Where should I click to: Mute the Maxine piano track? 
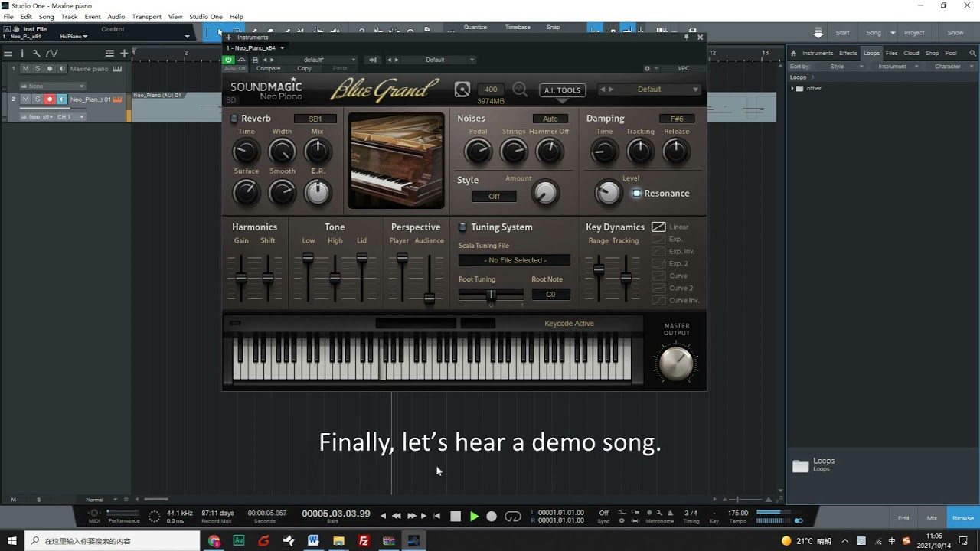point(25,69)
